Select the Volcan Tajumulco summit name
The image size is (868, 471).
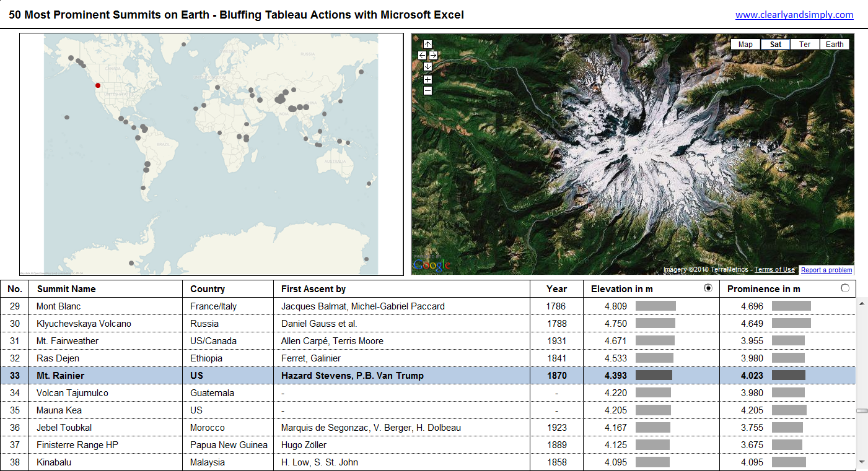[x=72, y=393]
